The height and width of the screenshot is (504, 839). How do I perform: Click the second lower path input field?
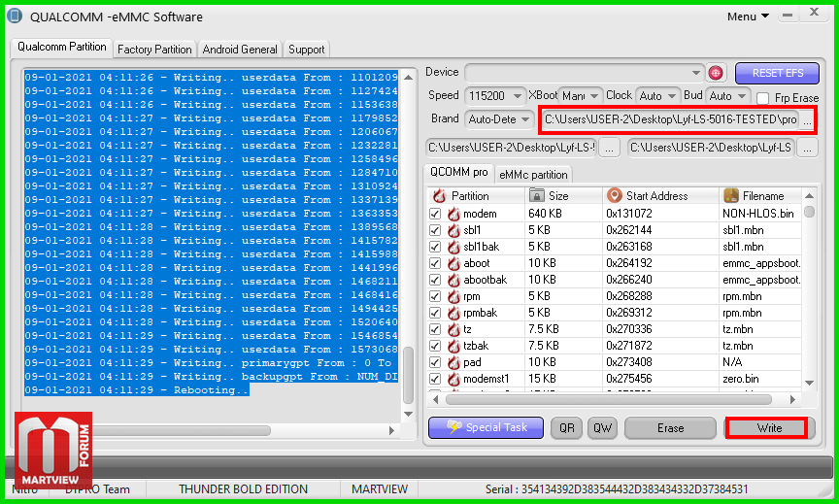[x=711, y=148]
